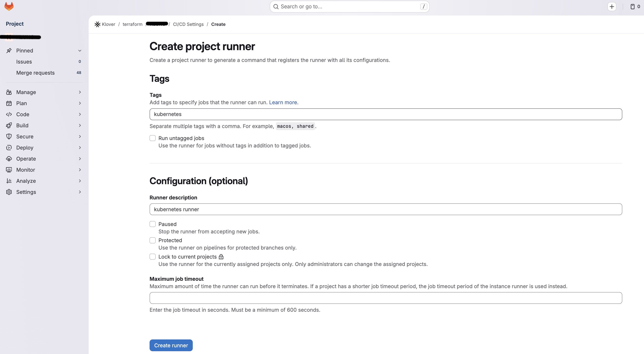Click the Build rocket icon
The width and height of the screenshot is (644, 354).
coord(9,125)
